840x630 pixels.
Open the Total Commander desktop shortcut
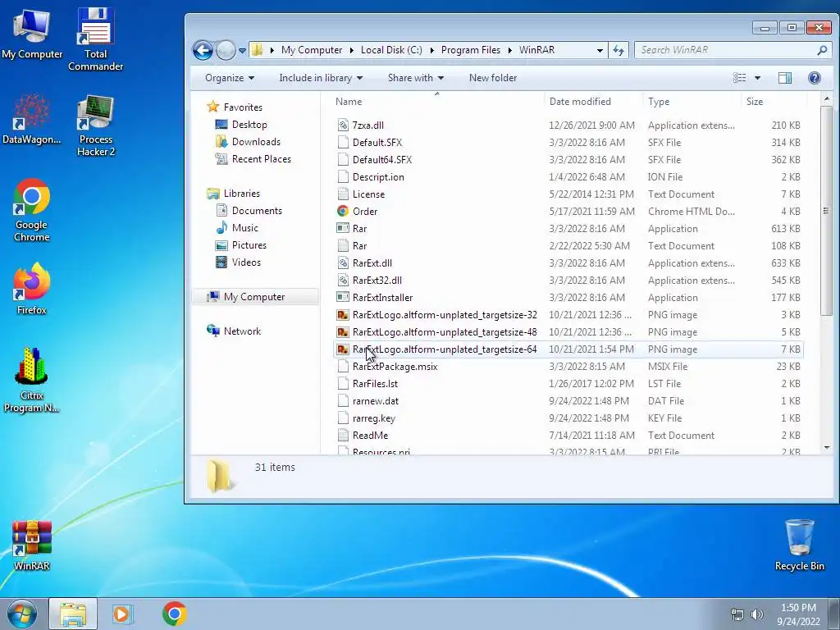[95, 39]
